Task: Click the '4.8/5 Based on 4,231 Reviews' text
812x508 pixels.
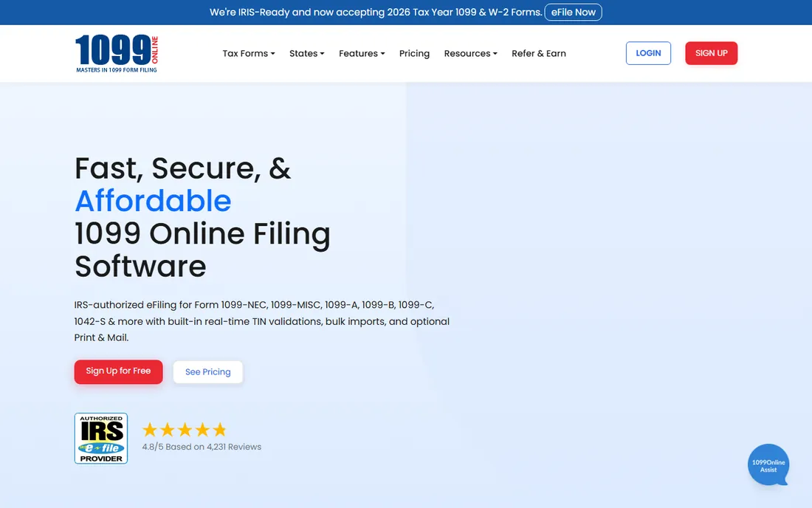Action: (202, 447)
